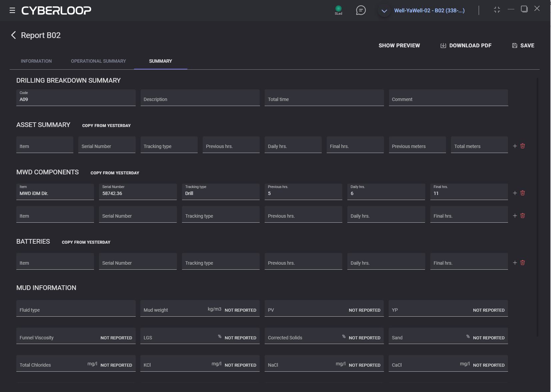Toggle Funnel Viscosity NOT REPORTED
The height and width of the screenshot is (392, 551).
click(116, 338)
